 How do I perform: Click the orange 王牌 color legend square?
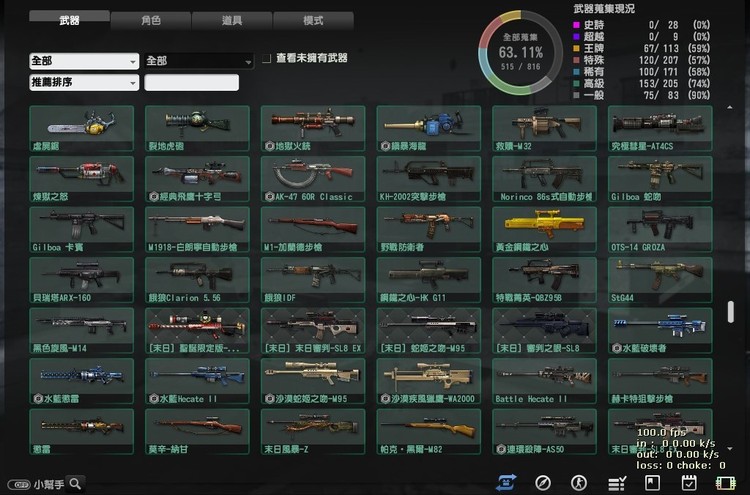[576, 48]
